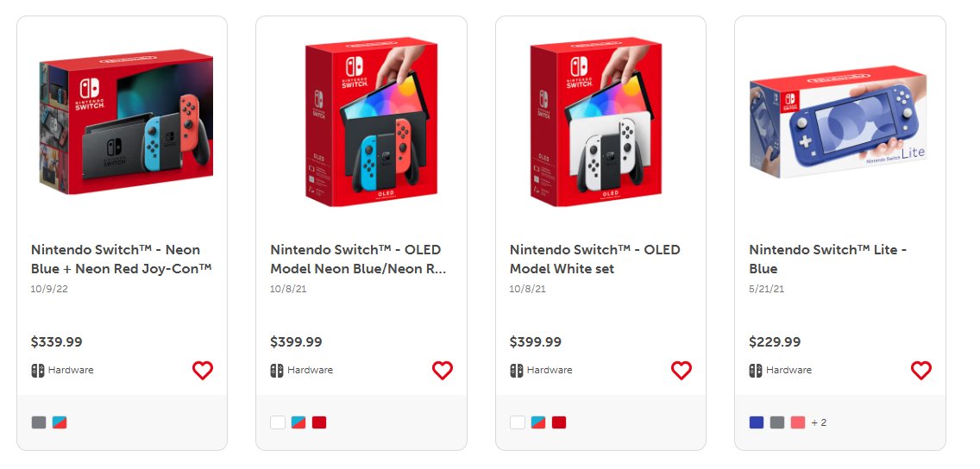This screenshot has height=469, width=980.
Task: Click Hardware console icon on Switch Lite card
Action: click(756, 371)
